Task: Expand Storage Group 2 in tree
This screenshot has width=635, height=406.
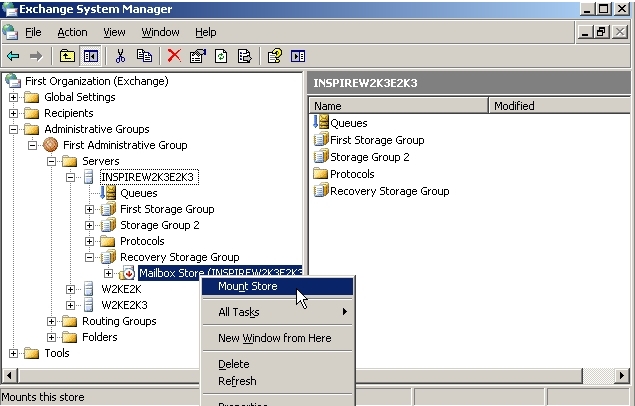Action: click(89, 225)
